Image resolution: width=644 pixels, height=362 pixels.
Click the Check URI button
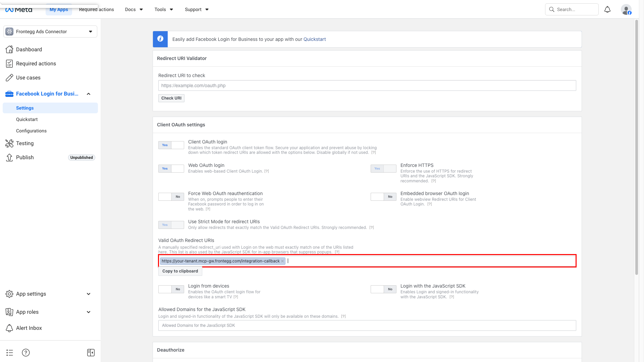click(x=171, y=98)
